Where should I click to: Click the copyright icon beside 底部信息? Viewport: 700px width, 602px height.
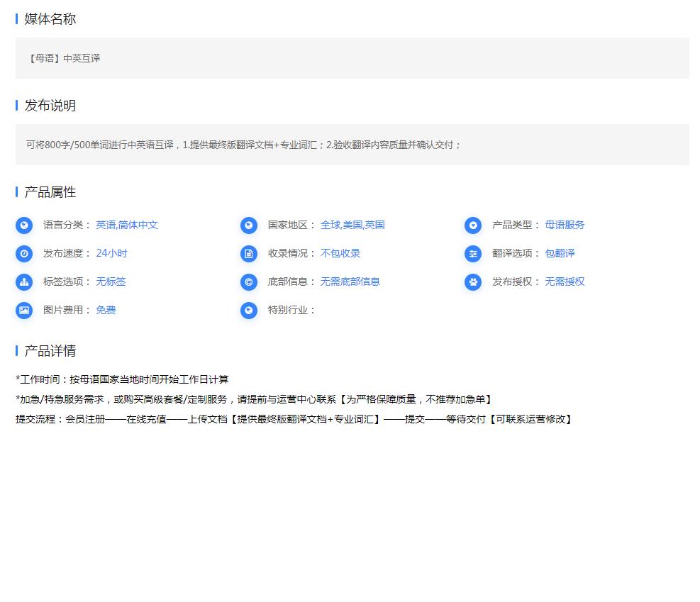249,282
